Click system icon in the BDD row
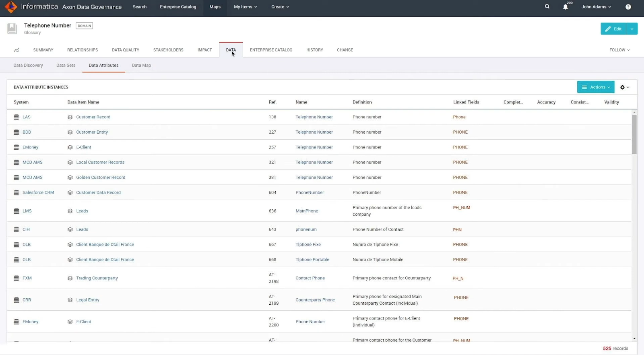This screenshot has height=355, width=644. point(17,132)
